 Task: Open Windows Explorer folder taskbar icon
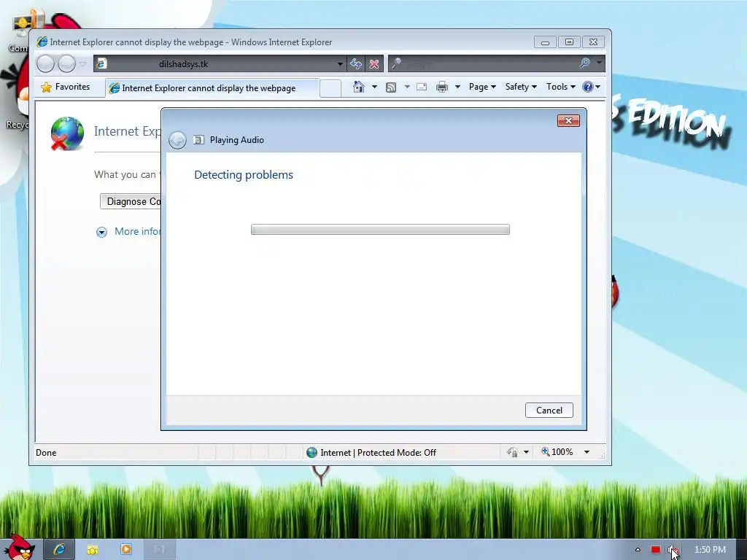pos(93,550)
